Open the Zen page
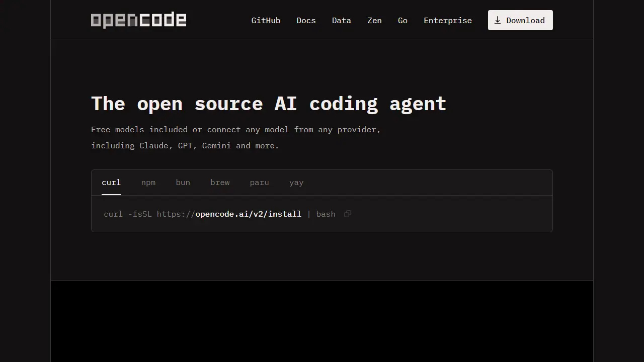Screen dimensions: 644x362 [374, 20]
